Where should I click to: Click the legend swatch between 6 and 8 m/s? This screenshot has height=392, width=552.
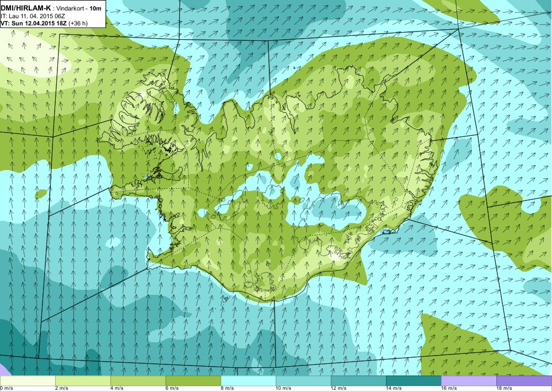193,380
